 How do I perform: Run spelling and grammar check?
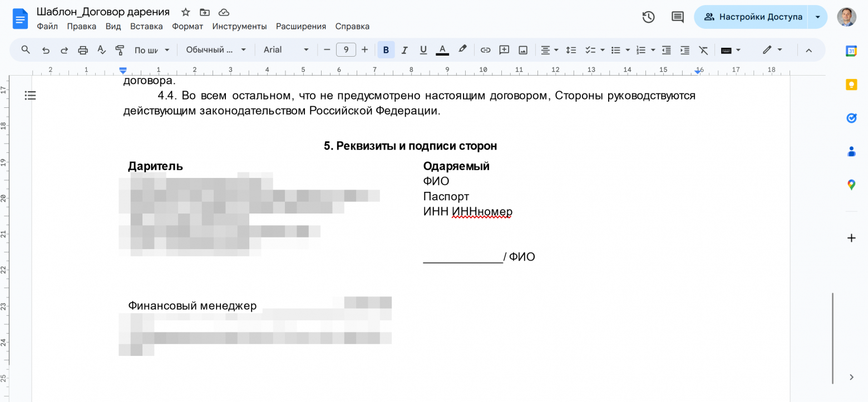(x=101, y=50)
